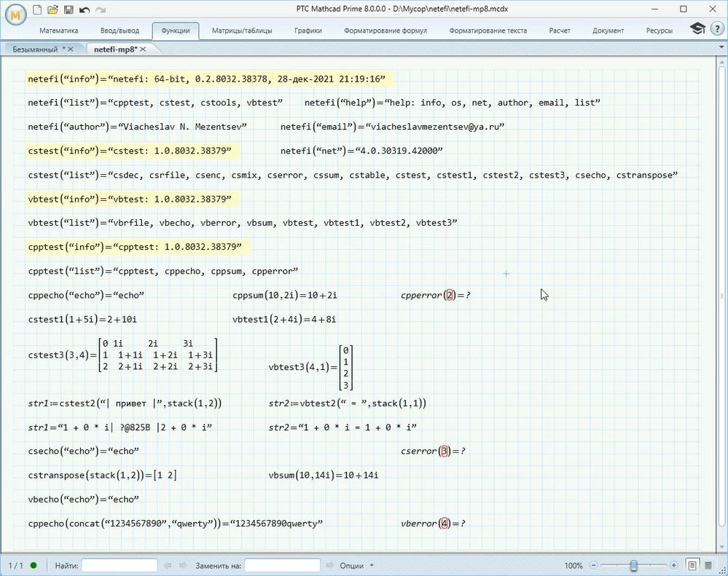This screenshot has width=728, height=576.
Task: Click the vbsum(10,14i) expression
Action: pos(323,475)
